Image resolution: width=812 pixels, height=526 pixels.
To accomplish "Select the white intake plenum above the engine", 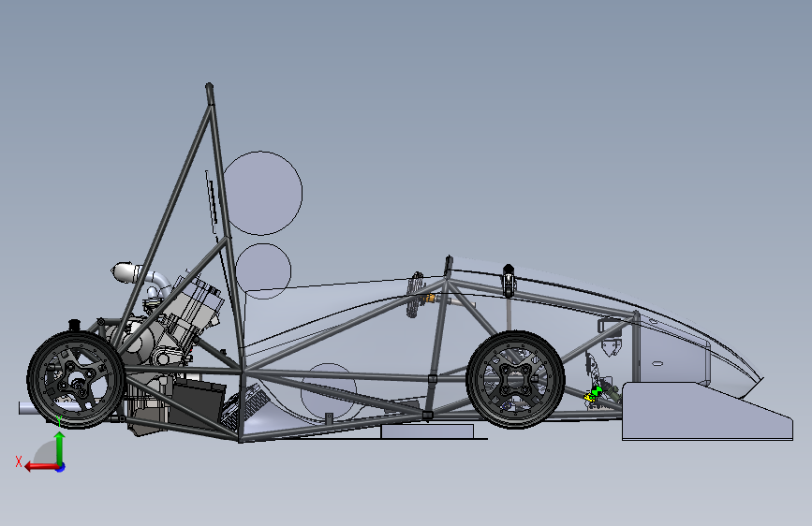I will pyautogui.click(x=126, y=273).
